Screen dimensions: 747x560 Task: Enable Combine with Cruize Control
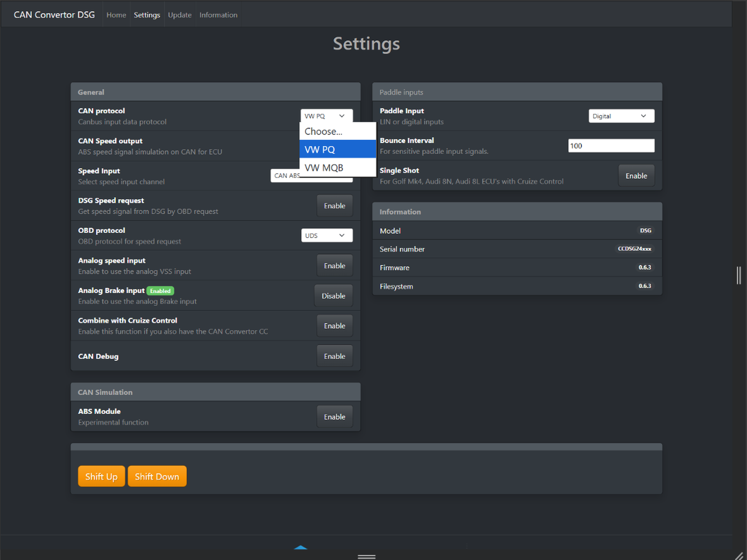(x=334, y=326)
